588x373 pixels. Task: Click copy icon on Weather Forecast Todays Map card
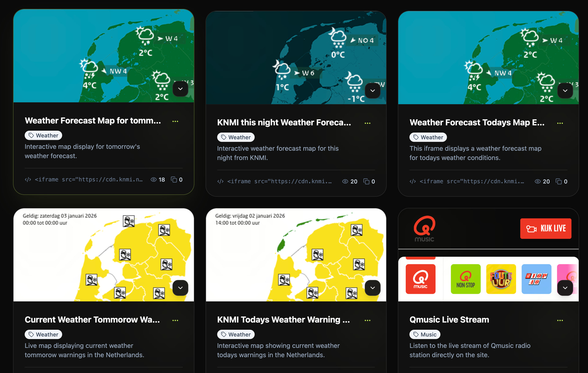click(559, 181)
